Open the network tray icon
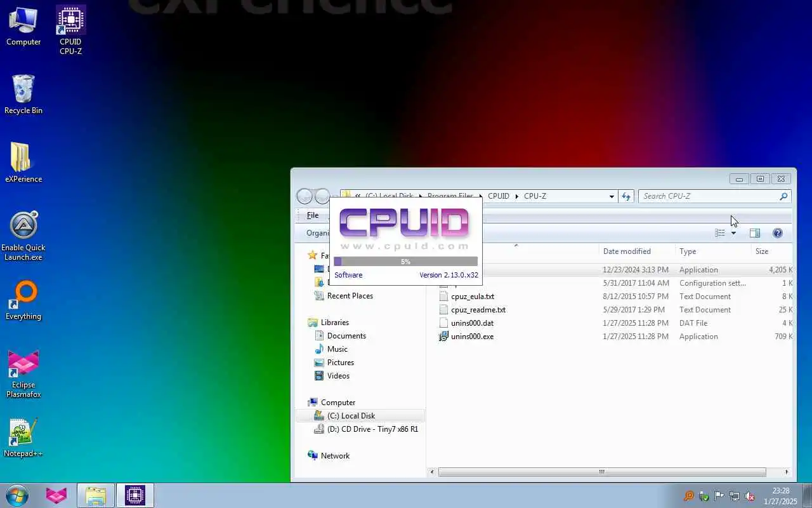 [x=735, y=496]
